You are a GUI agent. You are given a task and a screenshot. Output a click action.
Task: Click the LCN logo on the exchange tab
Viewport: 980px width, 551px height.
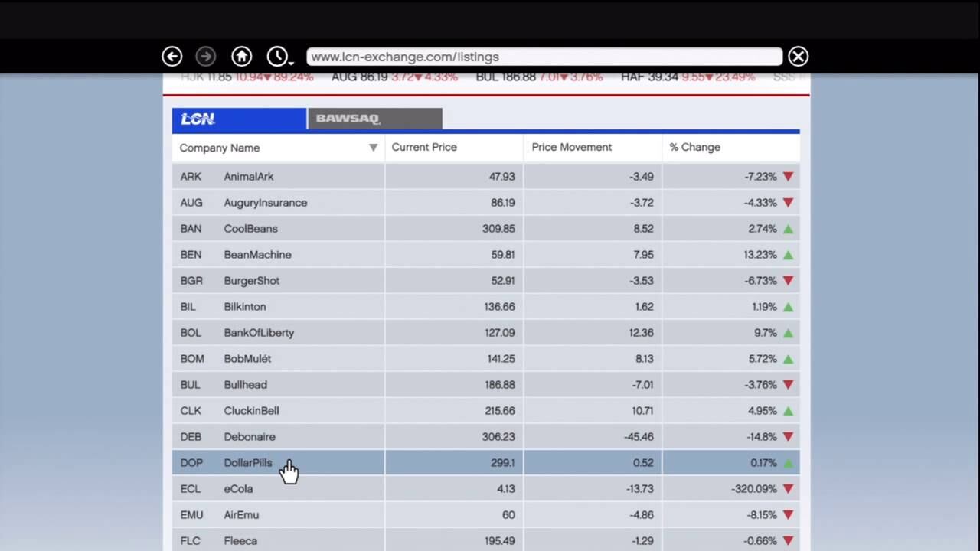(x=198, y=119)
